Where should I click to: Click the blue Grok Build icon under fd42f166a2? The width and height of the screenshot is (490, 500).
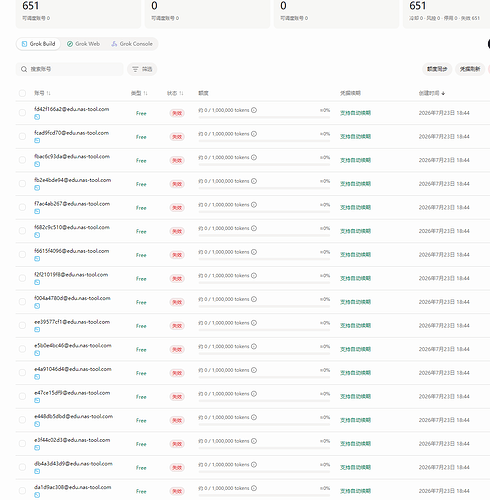(37, 117)
